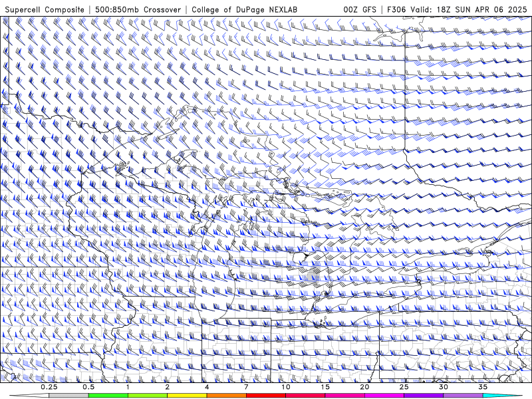Click the '30' legend value
This screenshot has width=532, height=399.
443,387
